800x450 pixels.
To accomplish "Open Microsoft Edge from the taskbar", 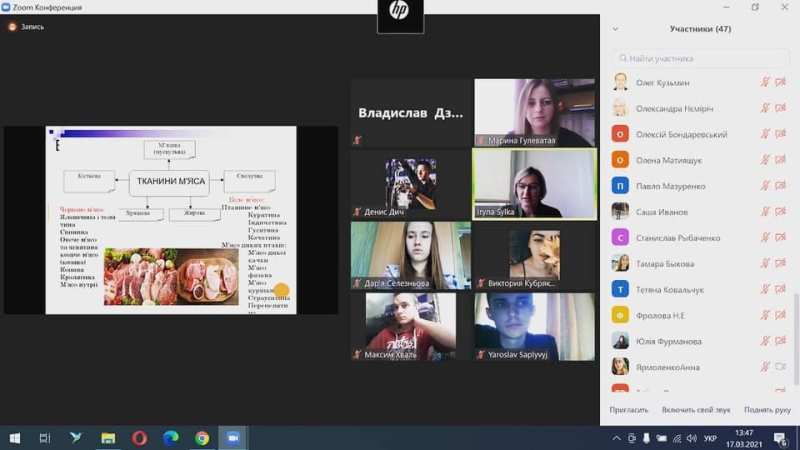I will 171,438.
